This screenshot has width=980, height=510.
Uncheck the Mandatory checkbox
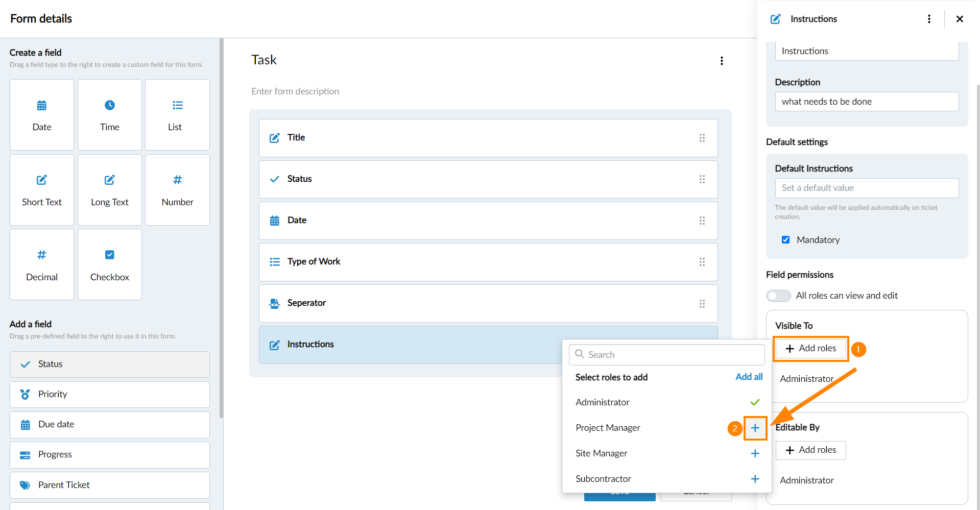click(x=785, y=240)
